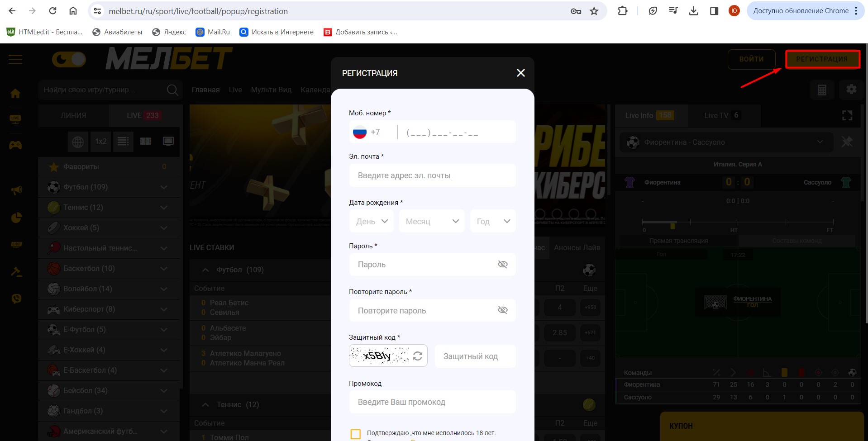Bookmark page with the star icon
The image size is (868, 441).
(594, 11)
